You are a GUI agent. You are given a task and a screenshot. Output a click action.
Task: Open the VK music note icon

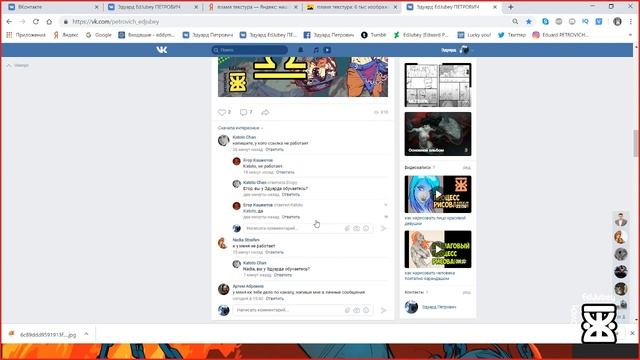316,50
